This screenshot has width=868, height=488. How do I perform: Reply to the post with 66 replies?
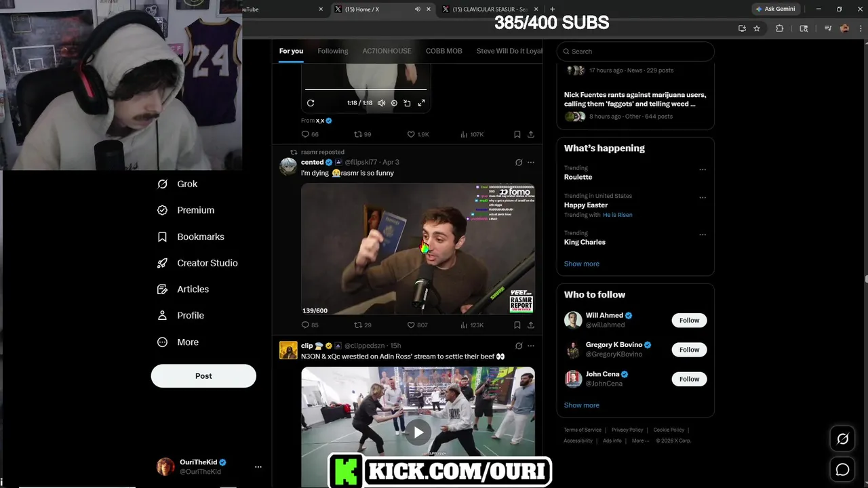pos(310,134)
